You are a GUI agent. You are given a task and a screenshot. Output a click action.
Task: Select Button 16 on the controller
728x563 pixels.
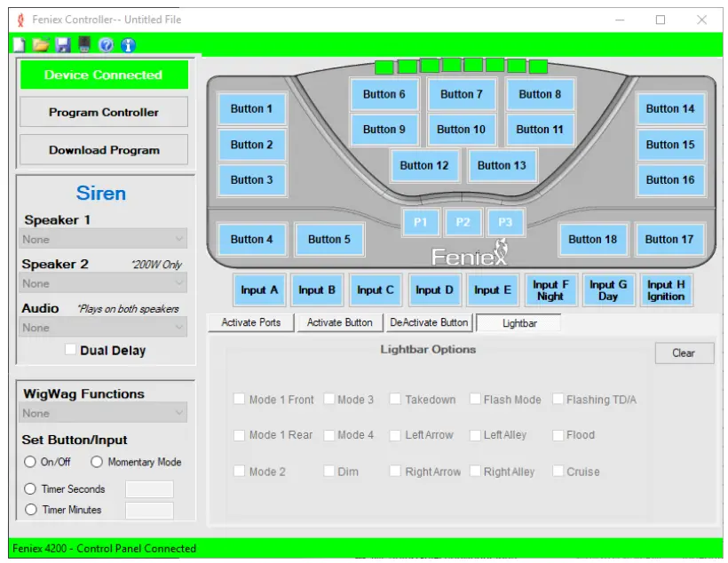pyautogui.click(x=670, y=179)
